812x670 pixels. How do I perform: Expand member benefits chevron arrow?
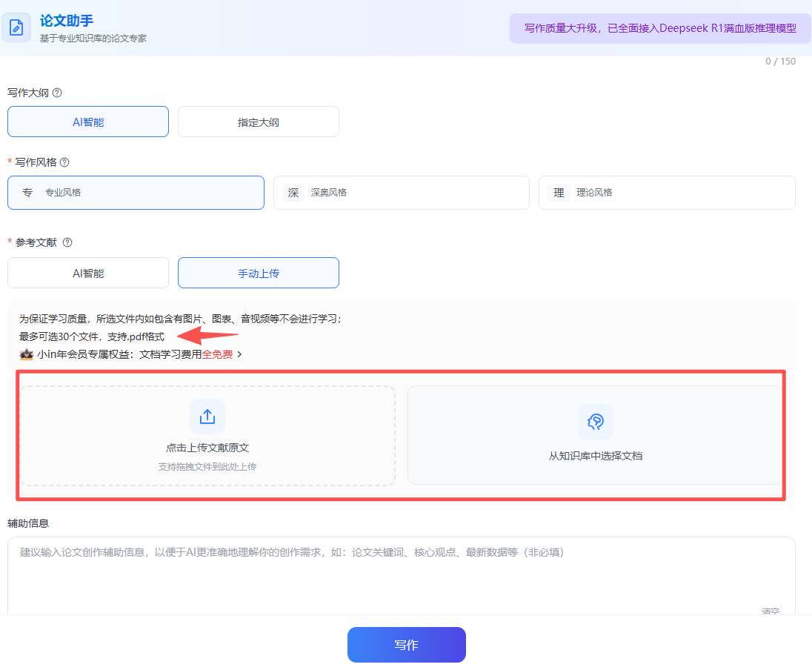(x=239, y=354)
